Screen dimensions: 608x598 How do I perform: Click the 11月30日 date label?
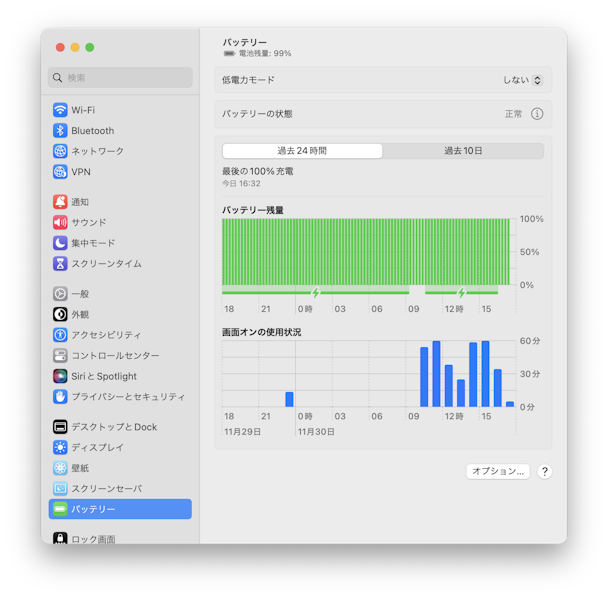316,432
